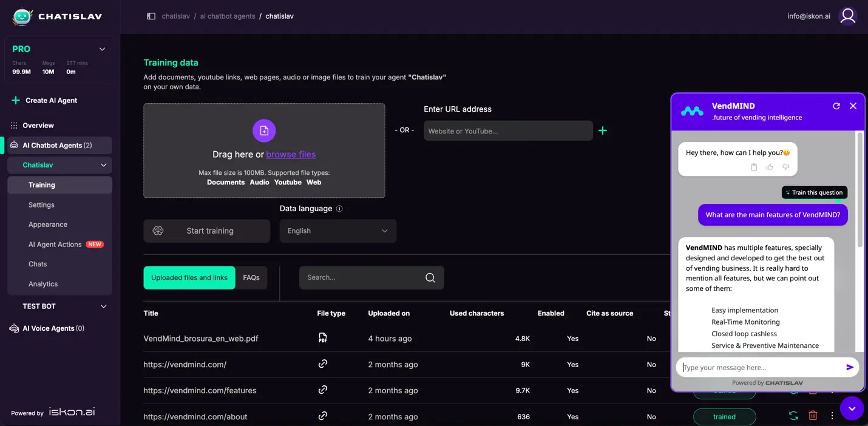The image size is (868, 426).
Task: Open the Training section
Action: tap(59, 185)
